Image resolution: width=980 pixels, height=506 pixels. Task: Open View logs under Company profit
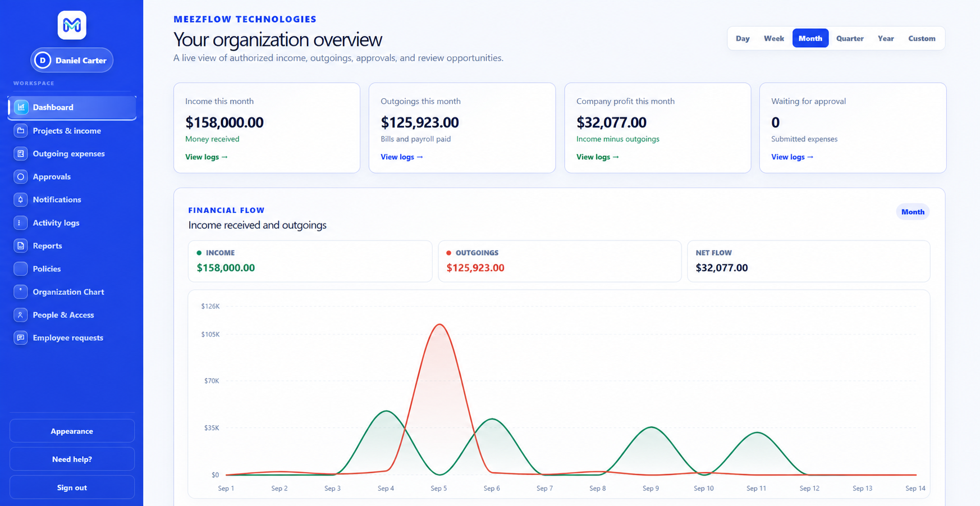coord(598,157)
